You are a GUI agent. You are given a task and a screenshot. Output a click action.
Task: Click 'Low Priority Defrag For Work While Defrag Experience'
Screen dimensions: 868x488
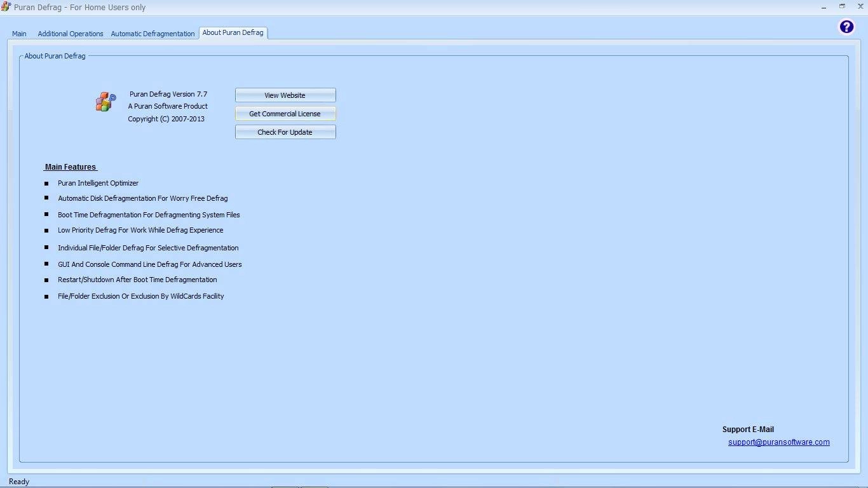[140, 230]
